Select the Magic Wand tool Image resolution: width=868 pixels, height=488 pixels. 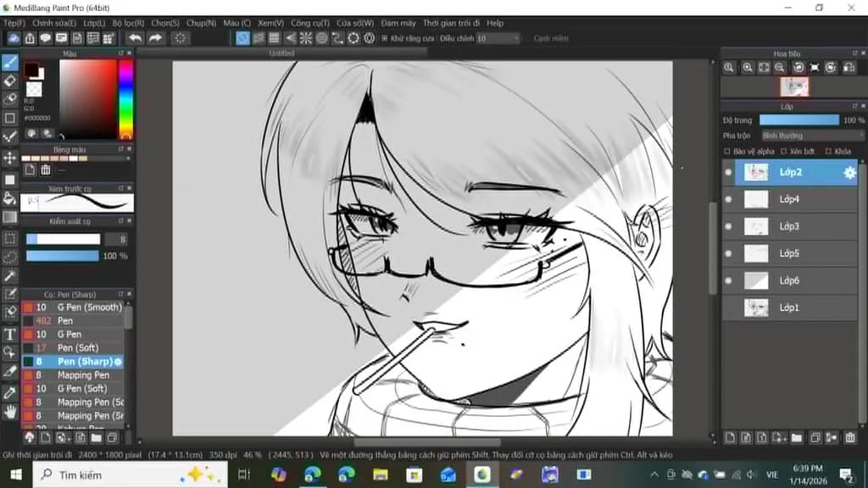coord(10,275)
